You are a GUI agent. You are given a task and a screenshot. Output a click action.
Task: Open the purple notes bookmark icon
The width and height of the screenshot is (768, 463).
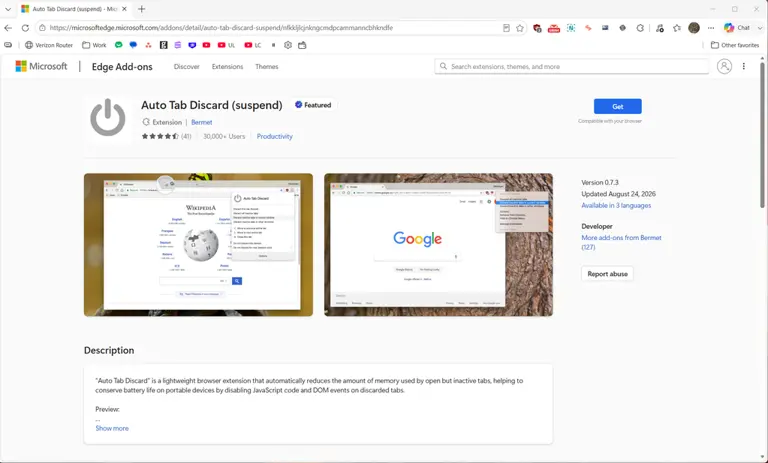[178, 45]
